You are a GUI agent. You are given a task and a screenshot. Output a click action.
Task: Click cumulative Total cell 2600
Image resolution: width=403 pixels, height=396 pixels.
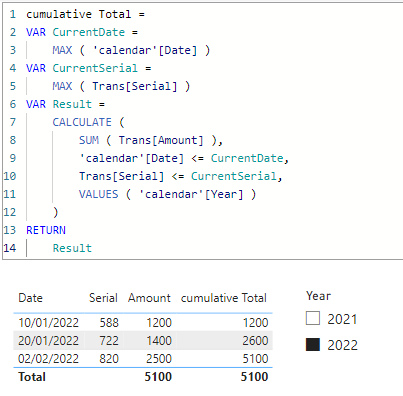(255, 340)
